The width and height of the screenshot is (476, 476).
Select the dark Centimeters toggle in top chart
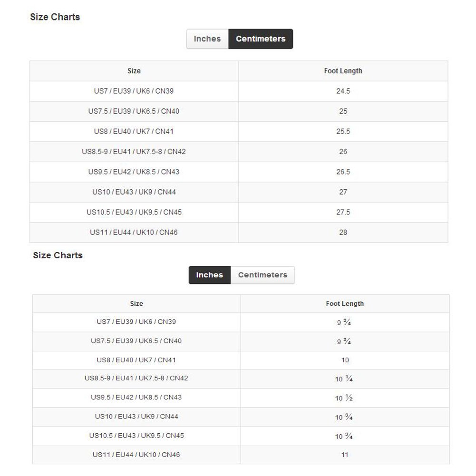[x=261, y=39]
